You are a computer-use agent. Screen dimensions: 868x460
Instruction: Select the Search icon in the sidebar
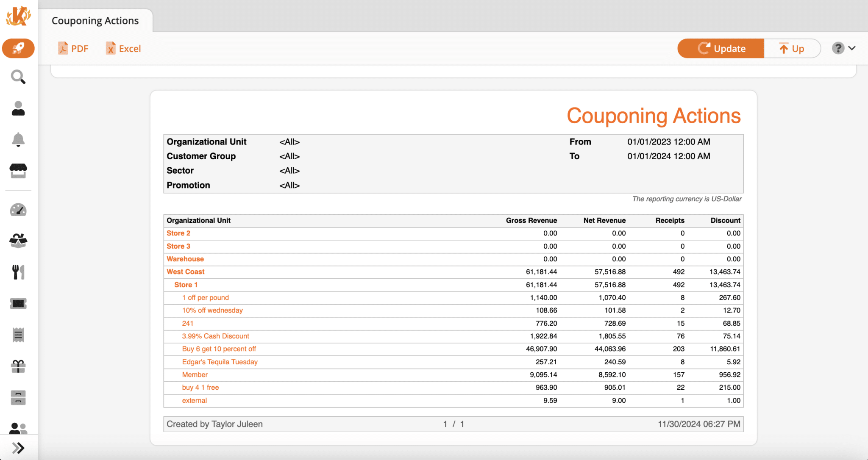(x=18, y=77)
